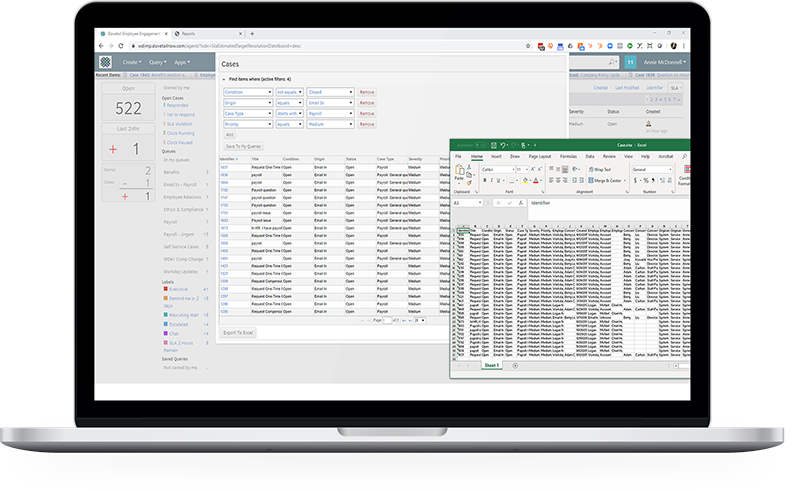Click the Orientation icon in Alignment group
This screenshot has height=491, width=800.
tap(576, 169)
